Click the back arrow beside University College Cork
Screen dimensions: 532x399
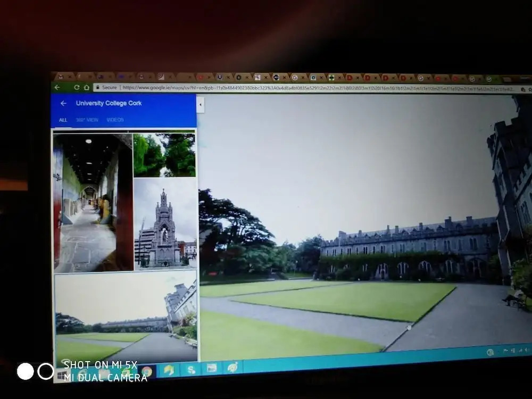63,103
